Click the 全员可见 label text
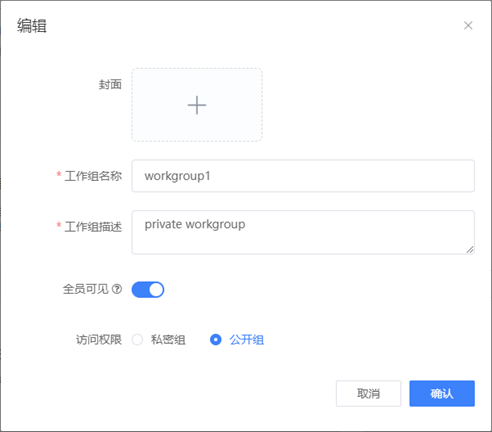The height and width of the screenshot is (432, 492). (86, 289)
